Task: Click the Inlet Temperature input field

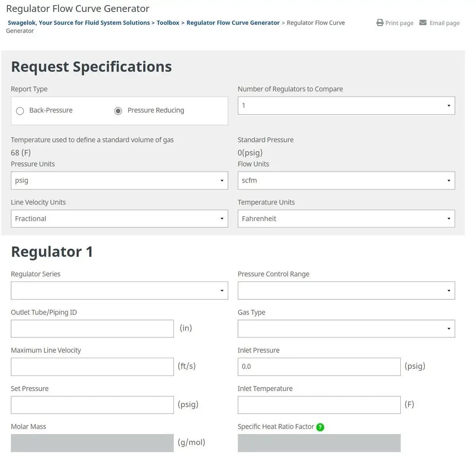Action: (319, 405)
